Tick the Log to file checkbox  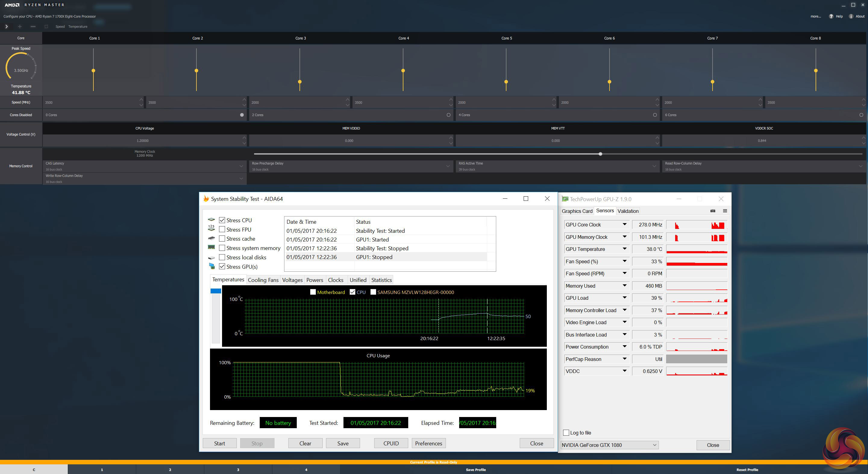click(x=566, y=432)
